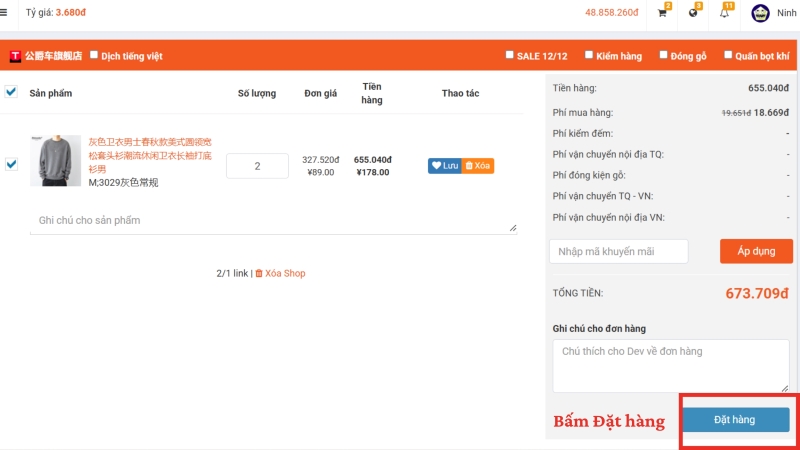
Task: Click the red Tmall shop logo
Action: 16,56
